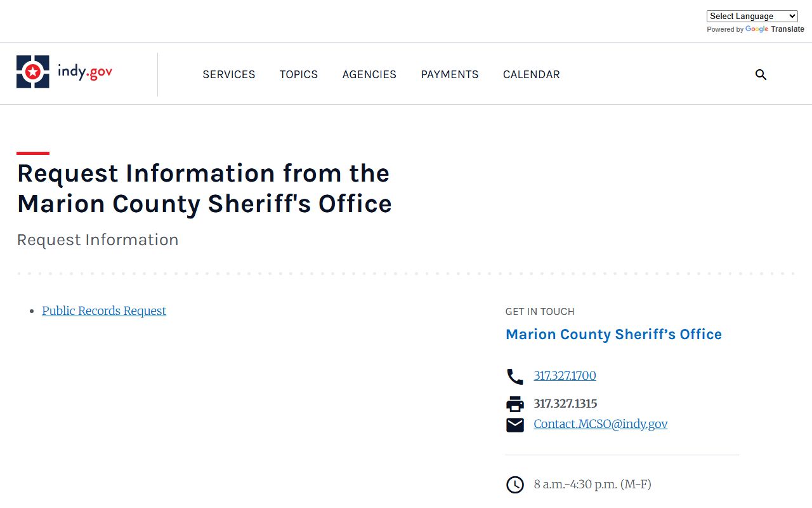Click the clock hours icon
The image size is (812, 508).
[x=514, y=485]
